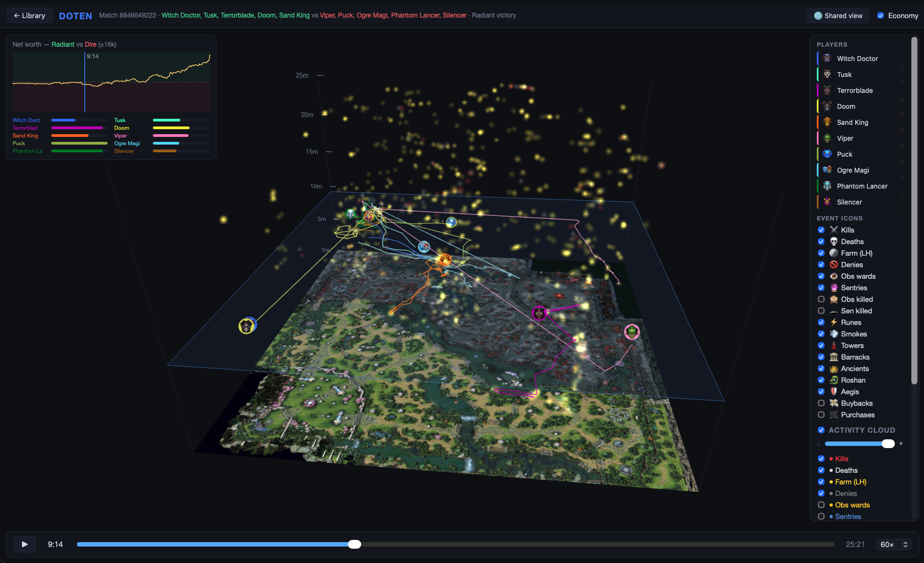Open the 60x playback speed dropdown
The image size is (924, 563).
(x=894, y=544)
